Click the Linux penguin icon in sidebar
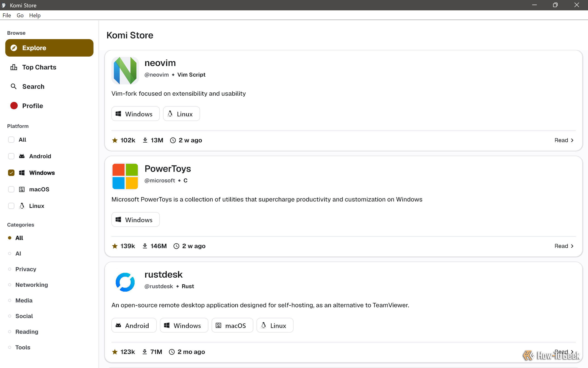 (22, 206)
